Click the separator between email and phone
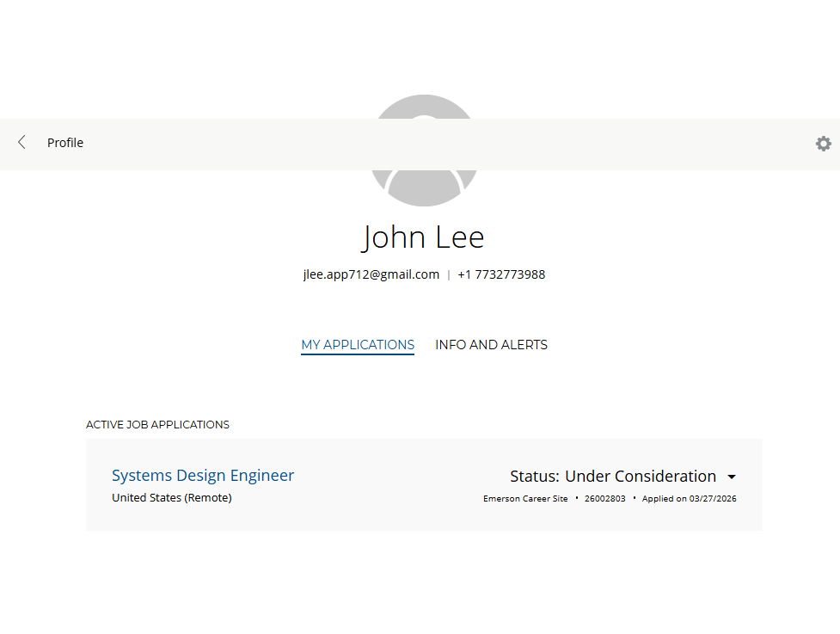The image size is (840, 634). coord(448,275)
